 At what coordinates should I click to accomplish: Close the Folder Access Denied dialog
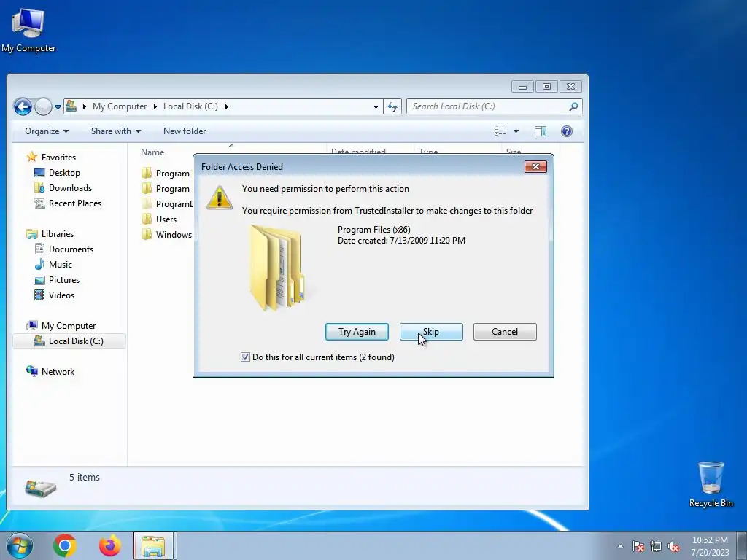535,167
